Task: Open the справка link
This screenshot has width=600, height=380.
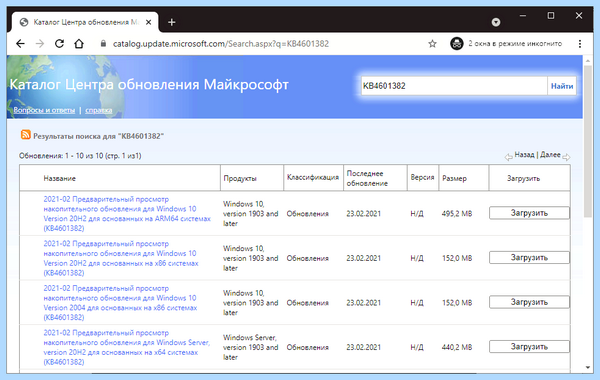Action: 99,110
